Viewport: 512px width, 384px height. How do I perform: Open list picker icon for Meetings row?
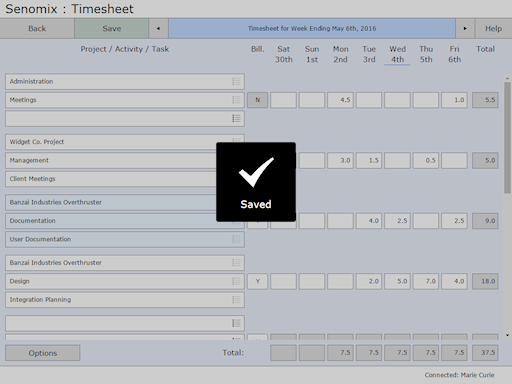coord(236,100)
